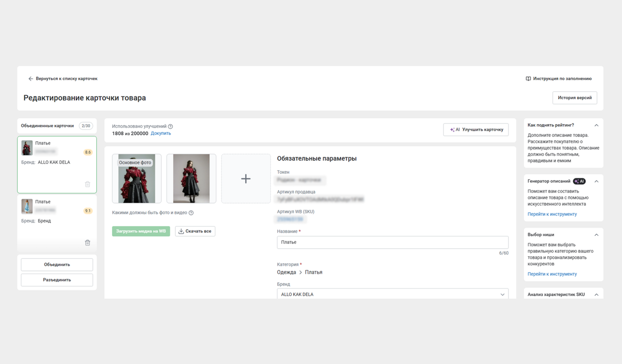Click the back arrow to card list
622x364 pixels.
(31, 79)
